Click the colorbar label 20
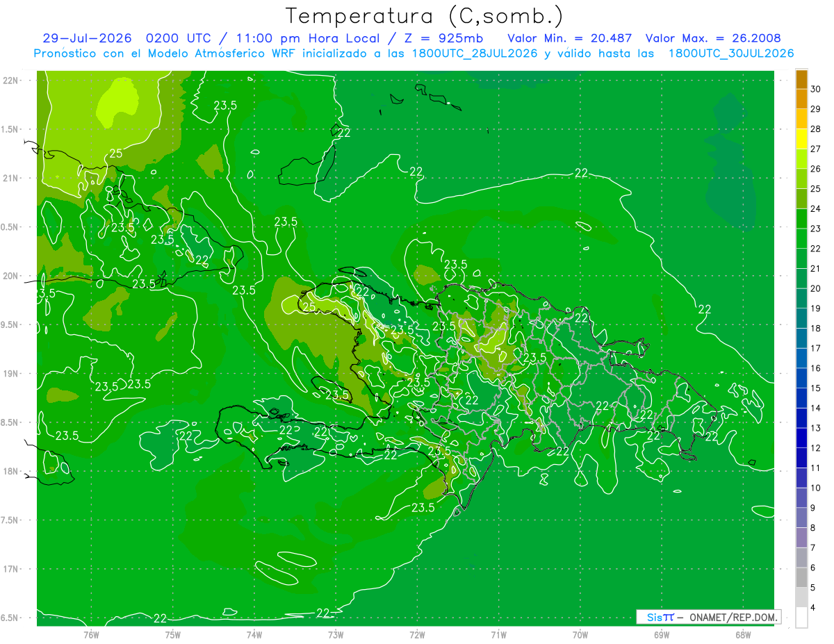 pyautogui.click(x=816, y=289)
